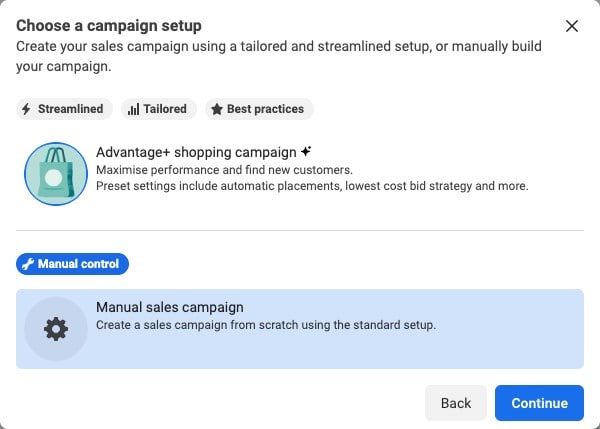Click the Manual sales campaign title text
The height and width of the screenshot is (429, 600).
pos(170,307)
